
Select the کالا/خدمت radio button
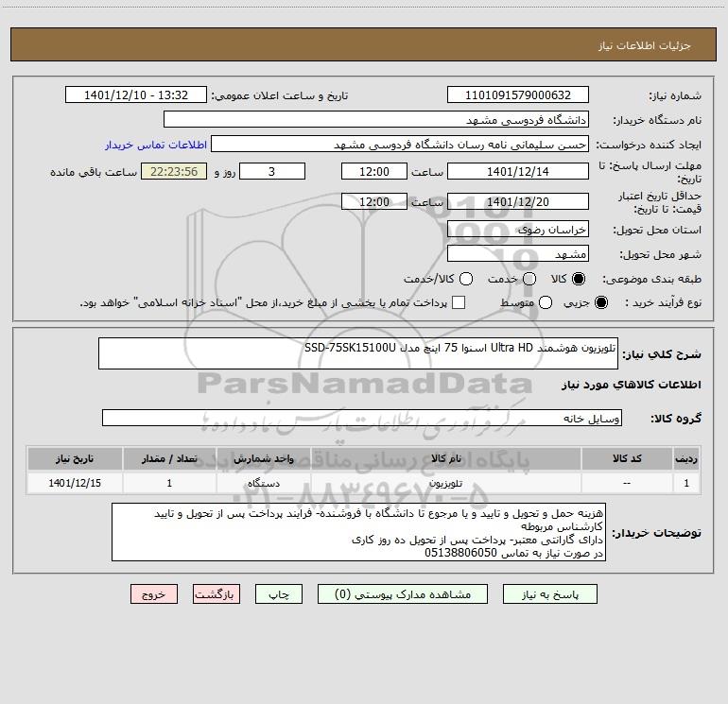coord(466,279)
